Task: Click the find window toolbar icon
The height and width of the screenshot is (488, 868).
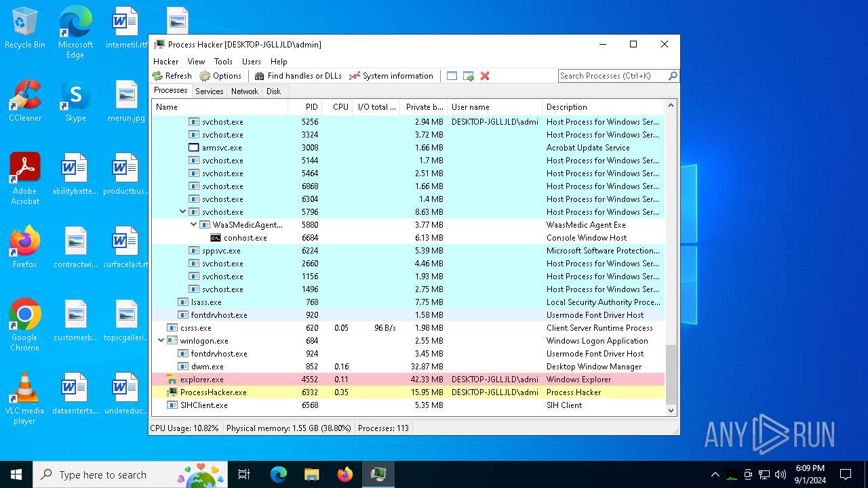Action: pos(452,76)
